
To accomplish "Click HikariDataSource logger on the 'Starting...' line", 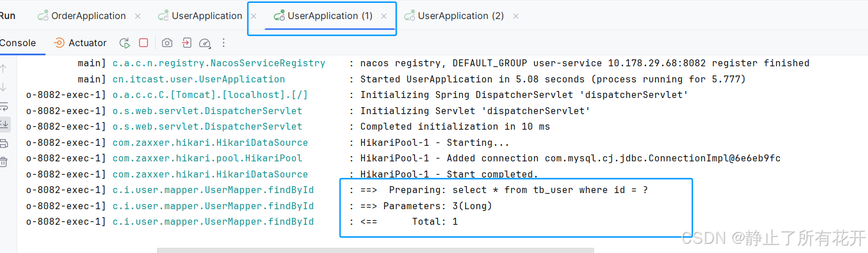I will pos(210,142).
